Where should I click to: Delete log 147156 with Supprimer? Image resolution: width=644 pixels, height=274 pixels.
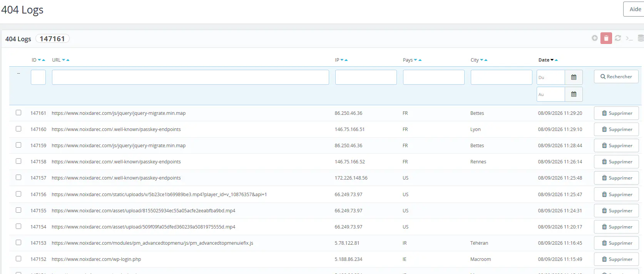pos(616,195)
